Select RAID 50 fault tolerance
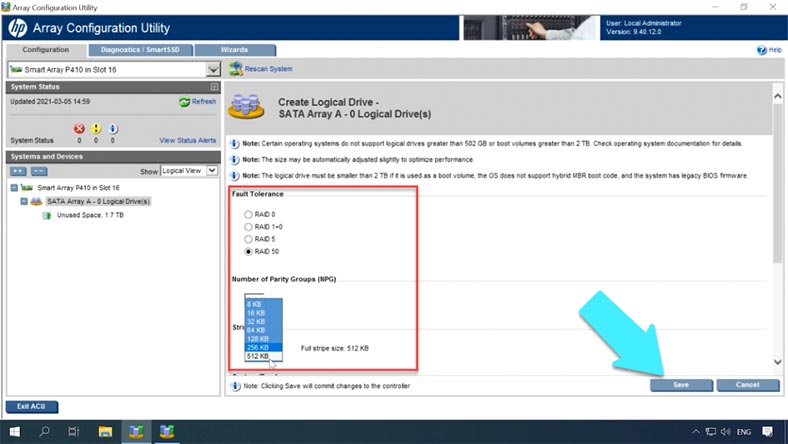This screenshot has width=788, height=444. [x=248, y=252]
